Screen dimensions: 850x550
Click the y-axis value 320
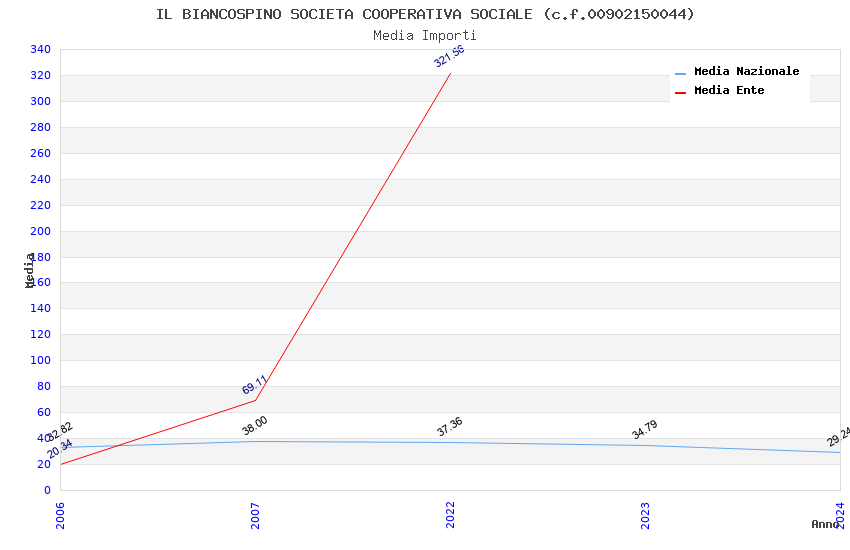(40, 75)
